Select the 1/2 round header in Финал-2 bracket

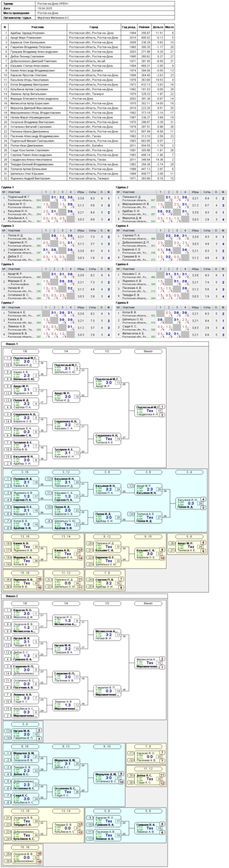[107, 602]
